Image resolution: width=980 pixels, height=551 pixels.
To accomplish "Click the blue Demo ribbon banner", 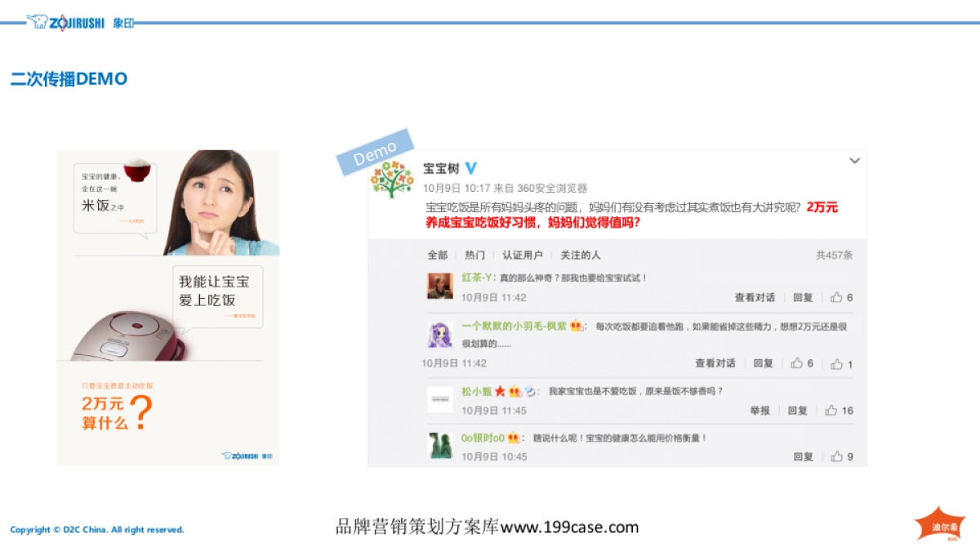I will (x=374, y=153).
